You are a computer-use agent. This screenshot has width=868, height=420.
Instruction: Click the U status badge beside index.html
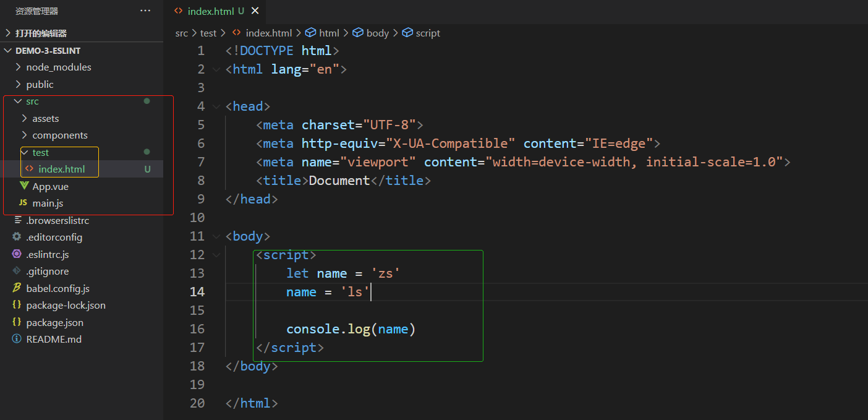coord(147,169)
